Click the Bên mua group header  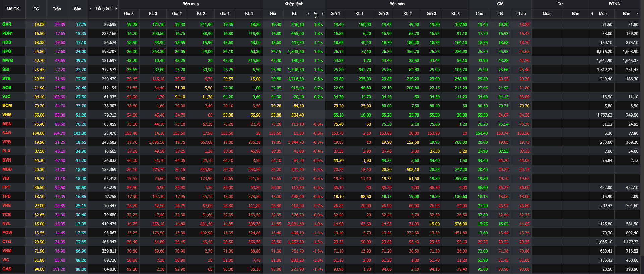191,4
